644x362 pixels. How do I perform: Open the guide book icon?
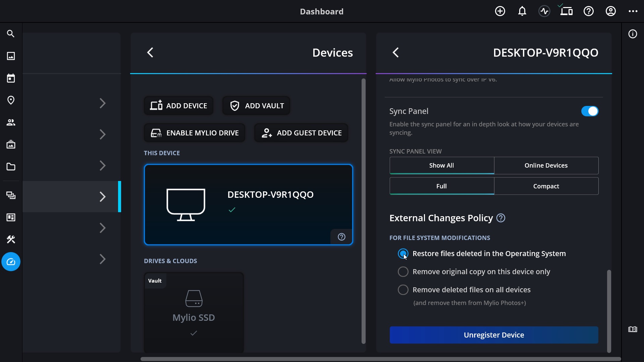[633, 329]
